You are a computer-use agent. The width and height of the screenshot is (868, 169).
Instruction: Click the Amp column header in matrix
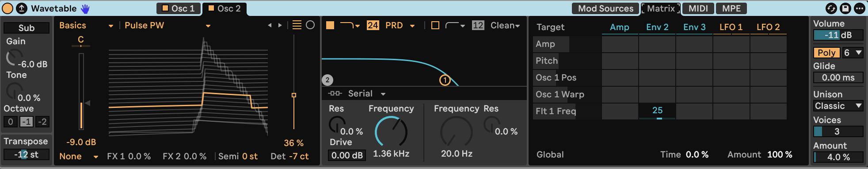click(x=620, y=27)
